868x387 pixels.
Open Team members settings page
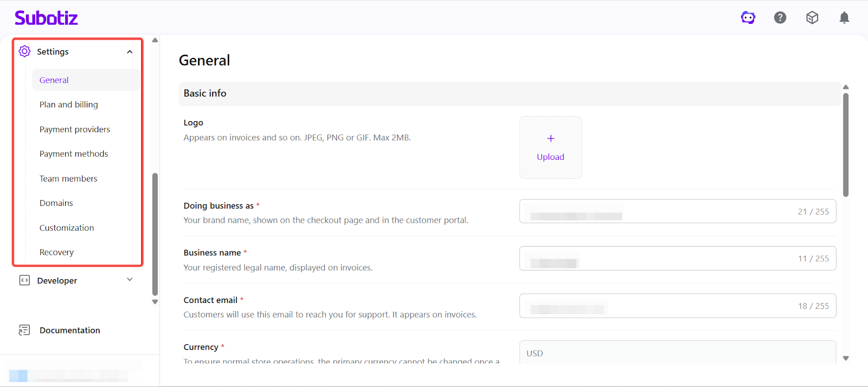tap(68, 179)
